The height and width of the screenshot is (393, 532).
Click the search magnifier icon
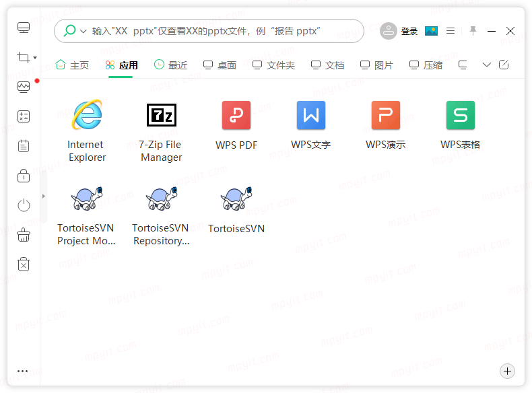[69, 30]
